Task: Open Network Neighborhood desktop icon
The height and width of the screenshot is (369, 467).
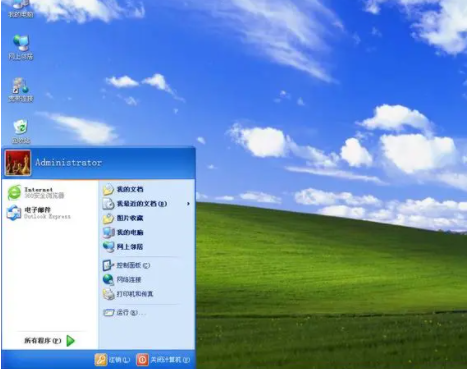Action: [21, 47]
